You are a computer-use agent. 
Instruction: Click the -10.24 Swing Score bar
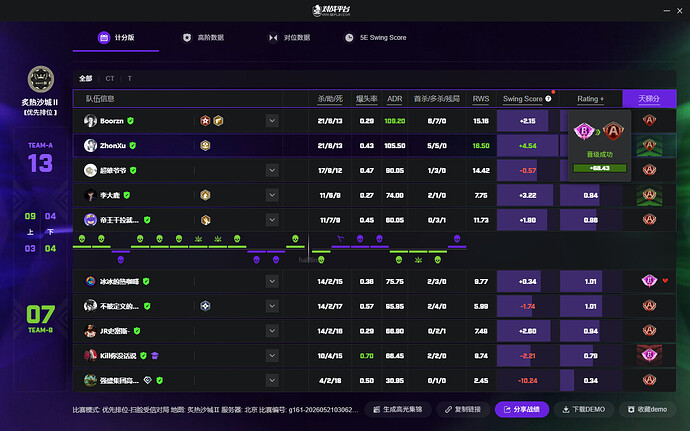pos(528,380)
